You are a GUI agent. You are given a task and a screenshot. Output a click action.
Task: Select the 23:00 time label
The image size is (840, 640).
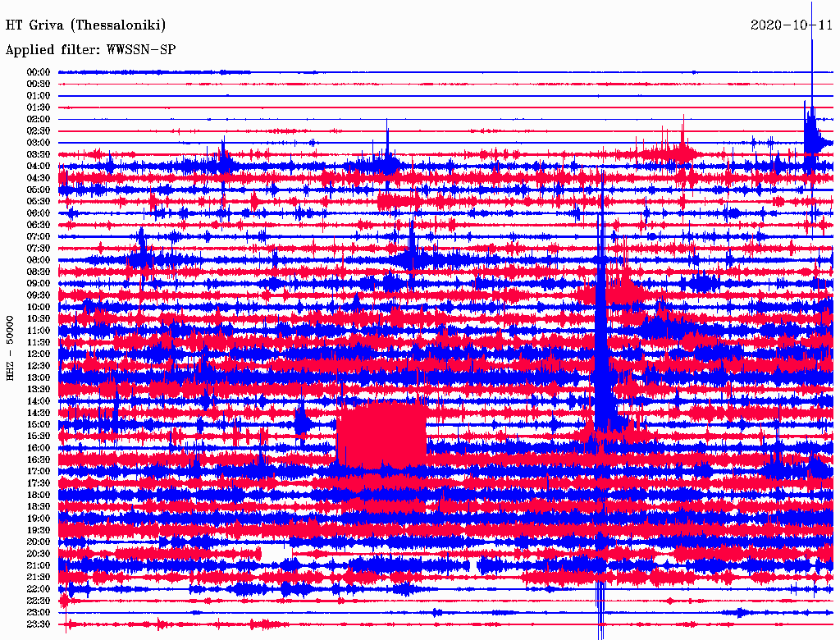pos(39,613)
